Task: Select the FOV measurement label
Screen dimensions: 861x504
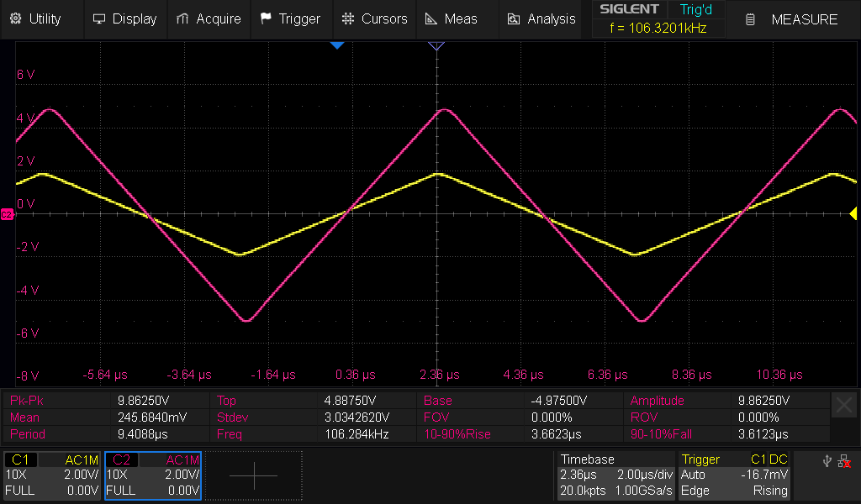Action: pyautogui.click(x=436, y=417)
